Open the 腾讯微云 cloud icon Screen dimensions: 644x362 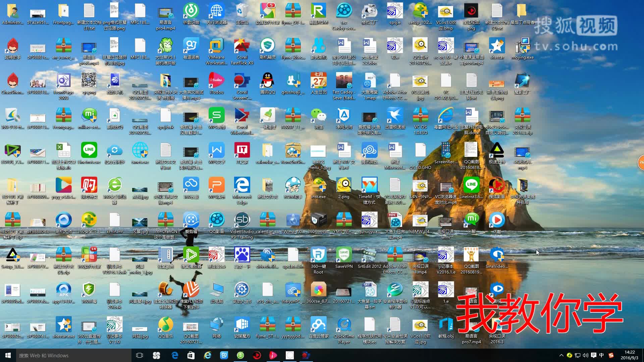coord(369,153)
